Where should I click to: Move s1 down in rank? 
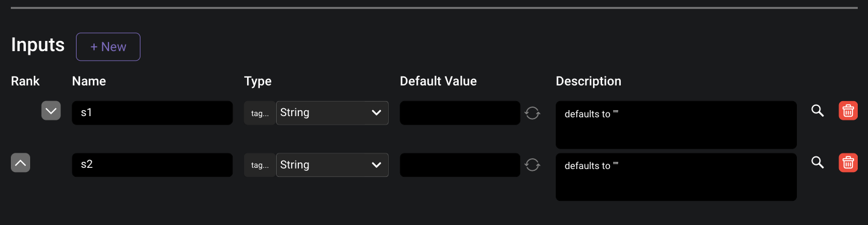tap(51, 111)
